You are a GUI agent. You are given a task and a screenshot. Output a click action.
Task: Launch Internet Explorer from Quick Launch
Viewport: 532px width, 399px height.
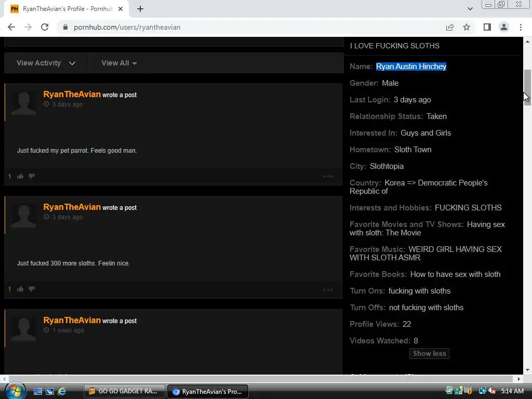pos(62,391)
